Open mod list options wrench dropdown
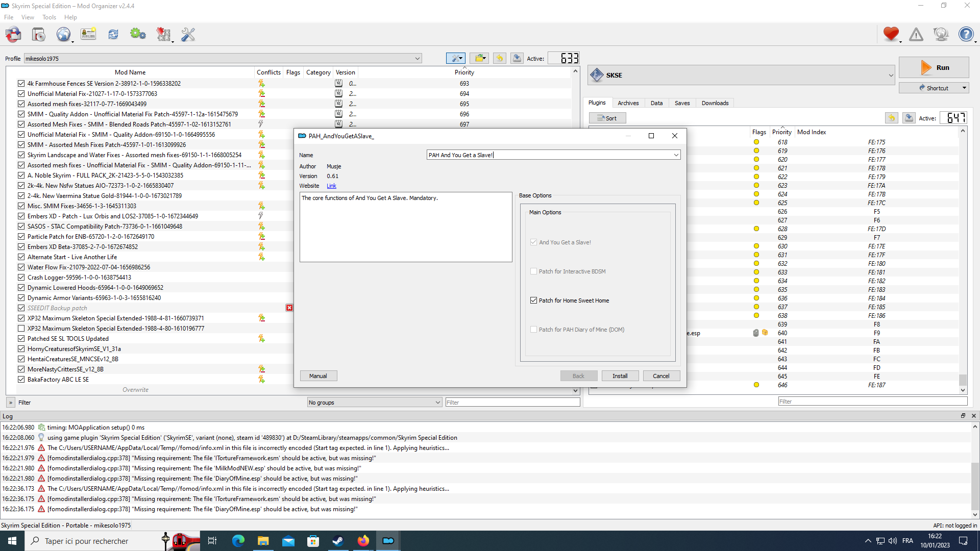Image resolution: width=980 pixels, height=551 pixels. (456, 58)
